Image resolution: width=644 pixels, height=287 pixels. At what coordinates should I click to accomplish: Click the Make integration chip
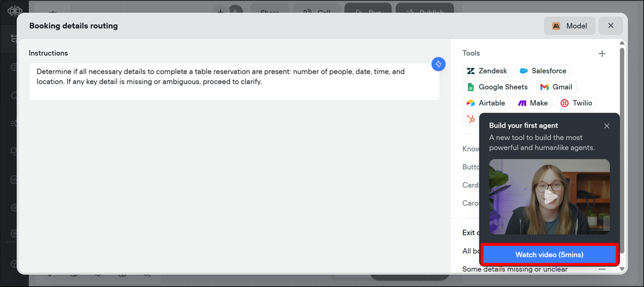point(533,103)
